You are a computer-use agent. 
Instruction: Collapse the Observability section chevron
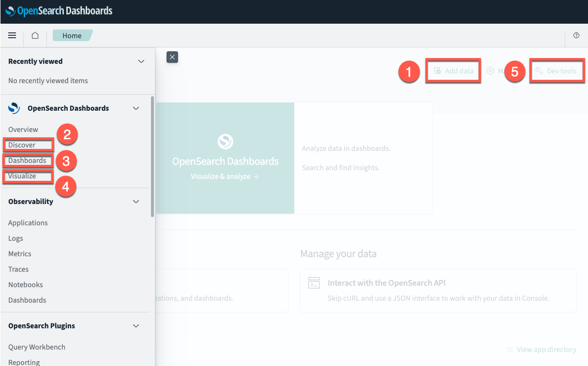coord(136,202)
